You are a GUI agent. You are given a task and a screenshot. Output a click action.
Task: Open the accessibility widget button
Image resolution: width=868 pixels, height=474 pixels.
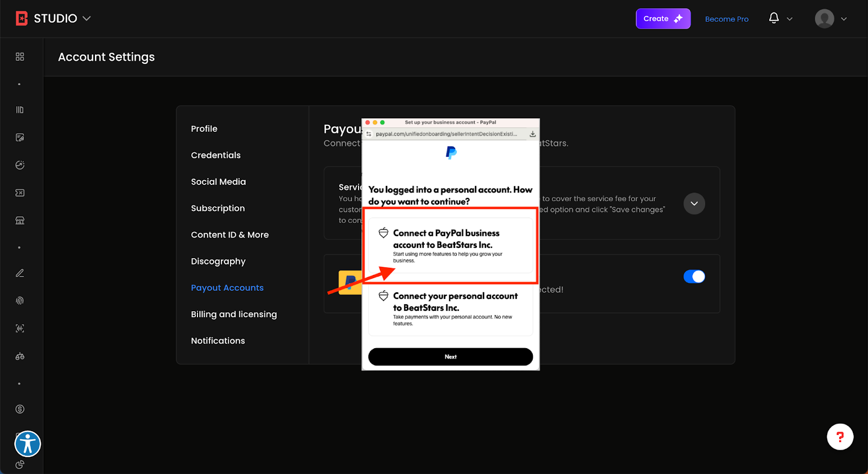pyautogui.click(x=28, y=444)
